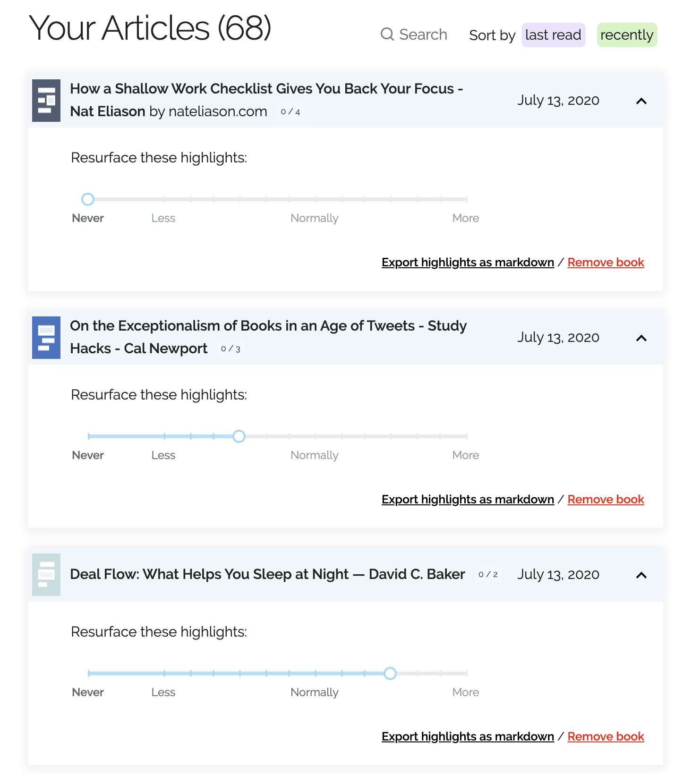
Task: Collapse the Deal Flow article panel
Action: coord(641,575)
